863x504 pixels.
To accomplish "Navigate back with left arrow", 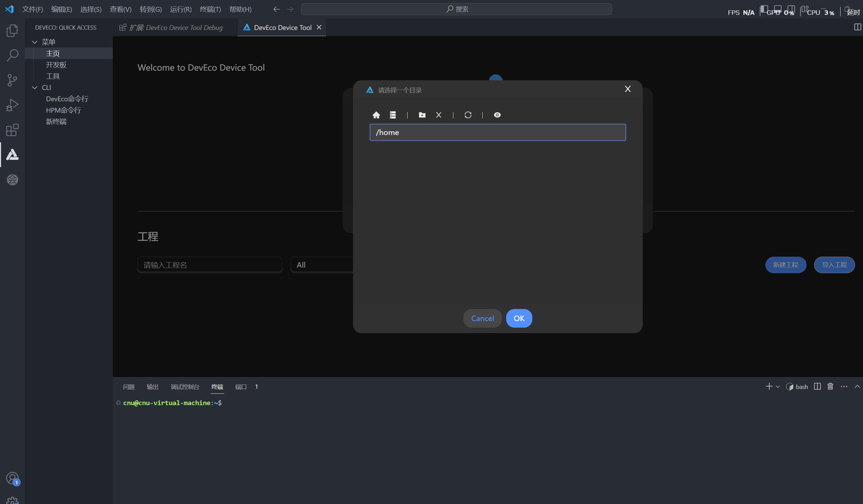I will tap(276, 9).
